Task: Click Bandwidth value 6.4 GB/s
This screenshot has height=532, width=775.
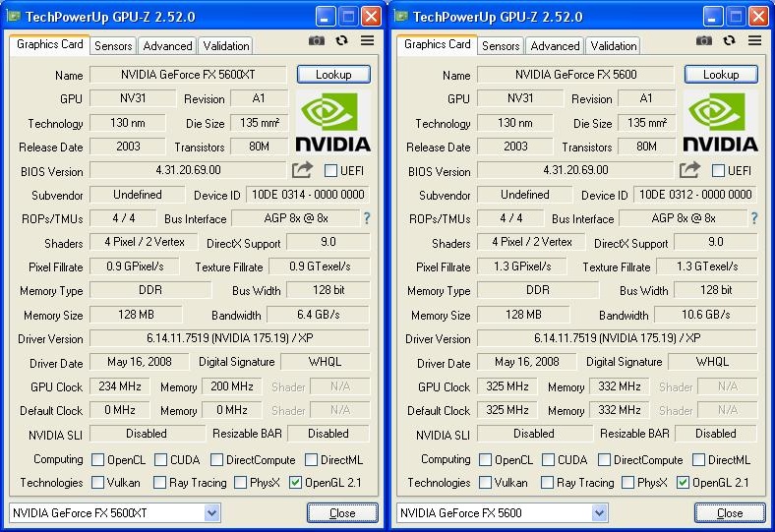Action: [x=319, y=314]
